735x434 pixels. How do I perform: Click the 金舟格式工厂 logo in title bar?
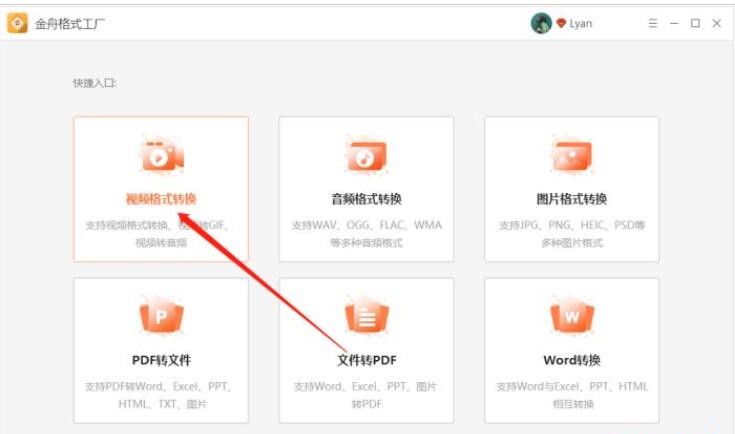click(17, 23)
